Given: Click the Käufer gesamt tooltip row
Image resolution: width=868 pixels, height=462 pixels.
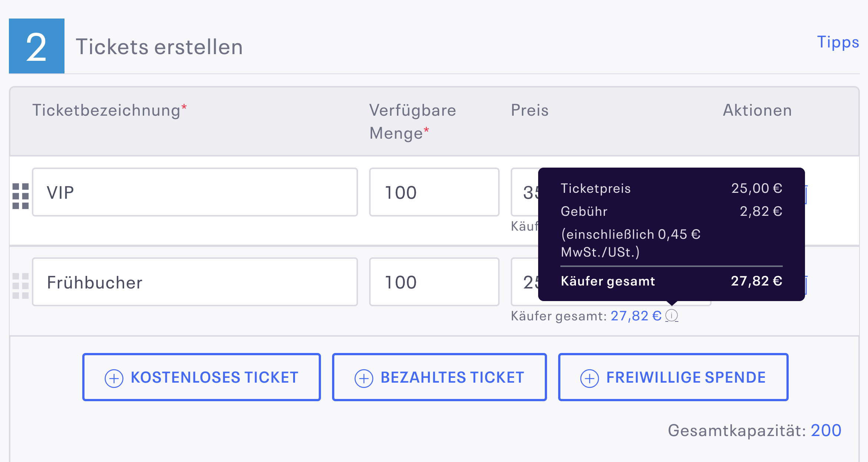Looking at the screenshot, I should tap(672, 281).
